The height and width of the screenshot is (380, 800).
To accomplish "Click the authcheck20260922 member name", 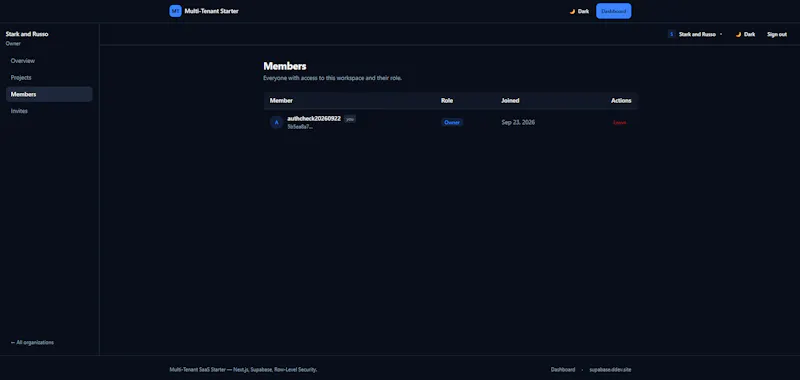I will [x=314, y=118].
